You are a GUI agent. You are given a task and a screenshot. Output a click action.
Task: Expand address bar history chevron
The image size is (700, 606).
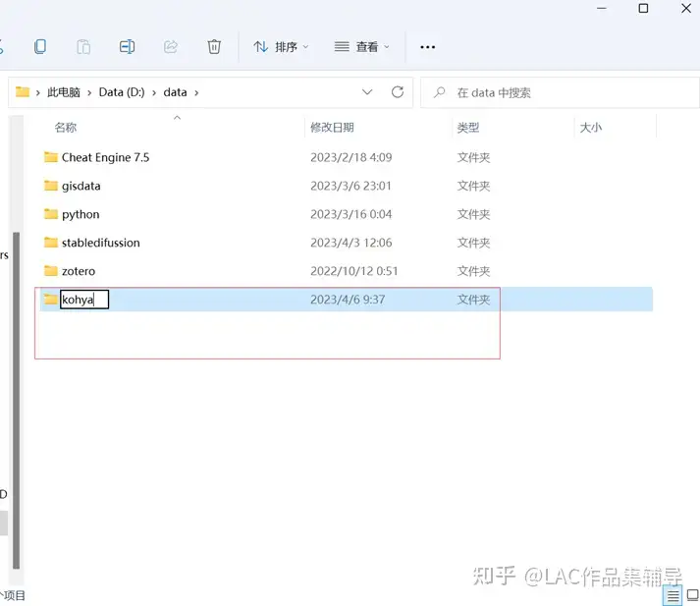tap(367, 92)
